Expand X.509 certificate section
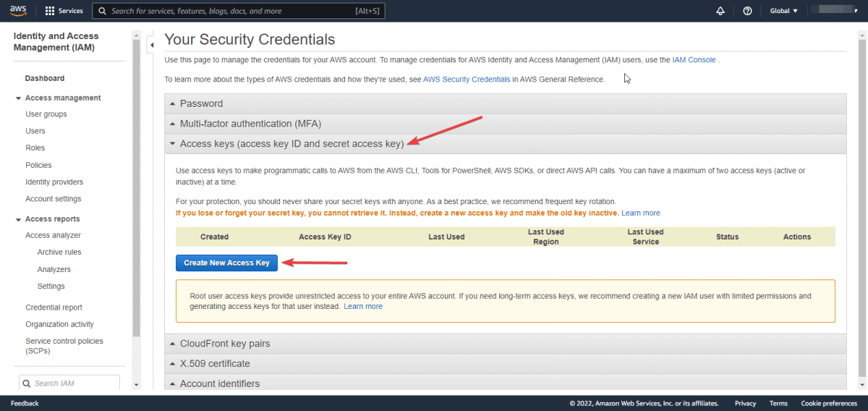This screenshot has height=411, width=868. [x=505, y=363]
